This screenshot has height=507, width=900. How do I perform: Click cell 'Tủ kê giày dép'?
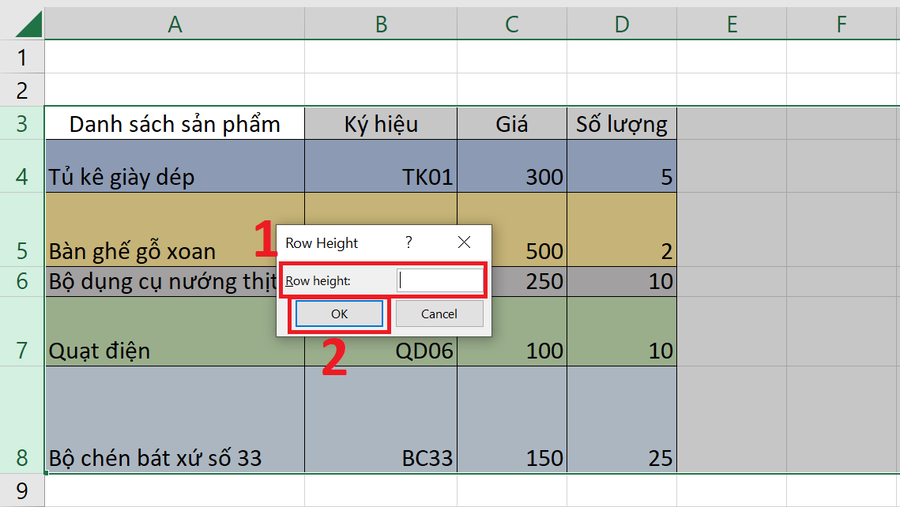174,166
